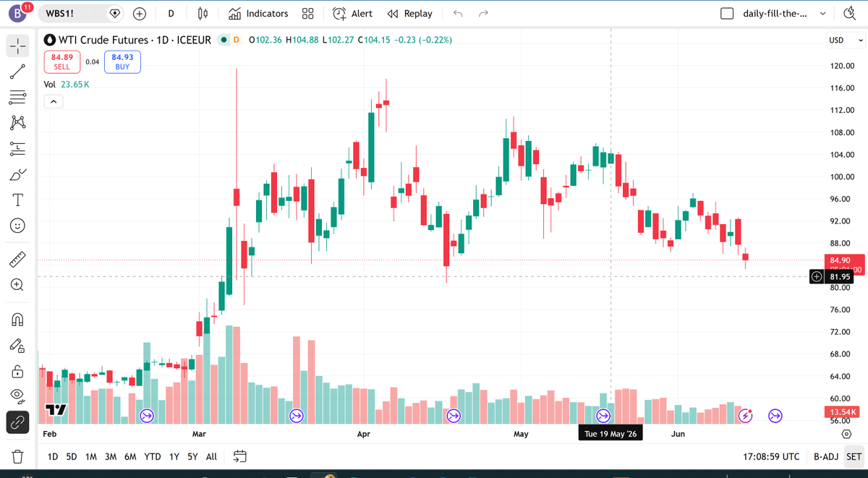Viewport: 868px width, 478px height.
Task: Open the chart patterns tool group
Action: pos(17,121)
